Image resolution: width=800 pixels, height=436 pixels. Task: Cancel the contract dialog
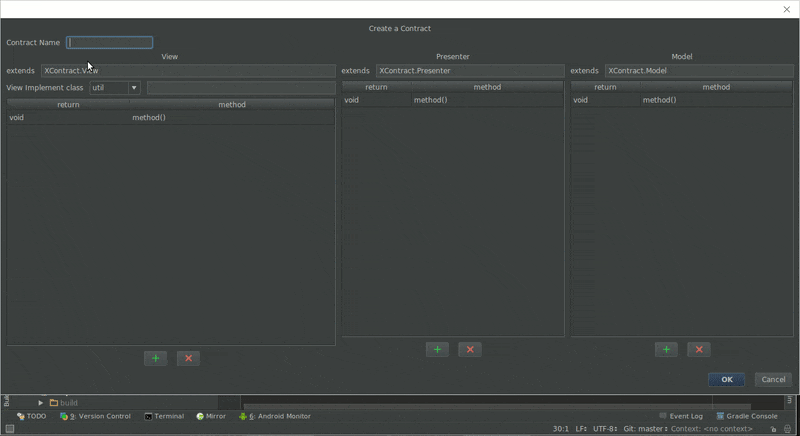pyautogui.click(x=773, y=379)
